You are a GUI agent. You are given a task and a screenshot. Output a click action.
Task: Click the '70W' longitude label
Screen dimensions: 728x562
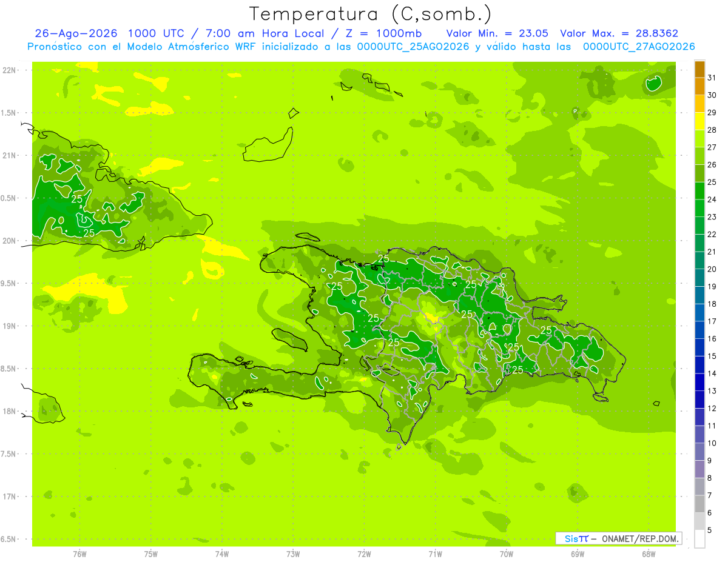tap(506, 554)
